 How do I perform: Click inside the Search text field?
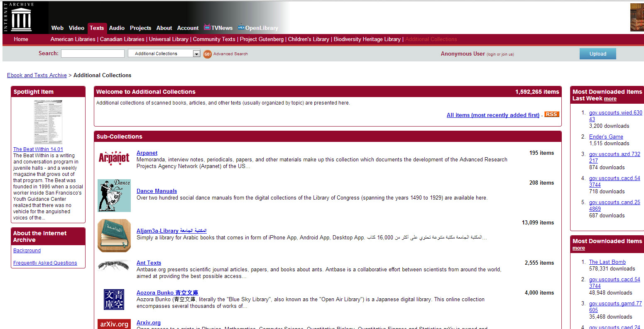92,53
